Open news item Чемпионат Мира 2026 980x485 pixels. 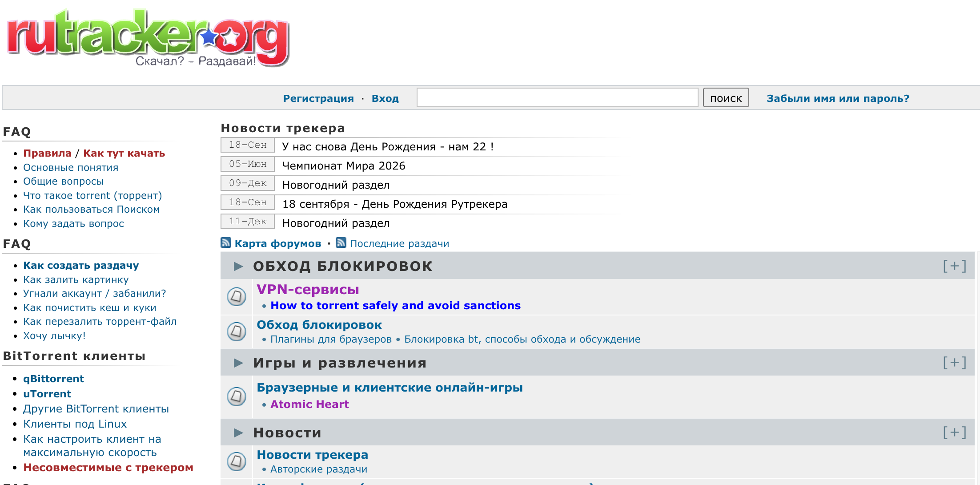pyautogui.click(x=344, y=166)
